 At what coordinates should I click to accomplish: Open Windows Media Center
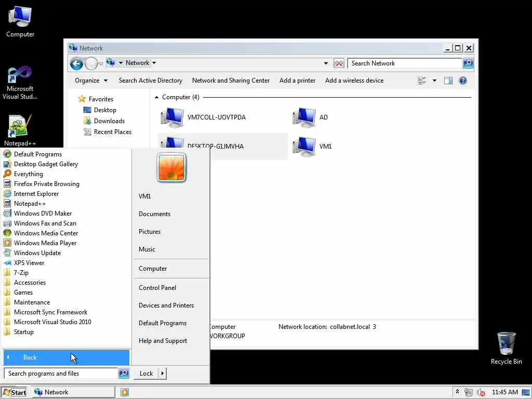(46, 233)
